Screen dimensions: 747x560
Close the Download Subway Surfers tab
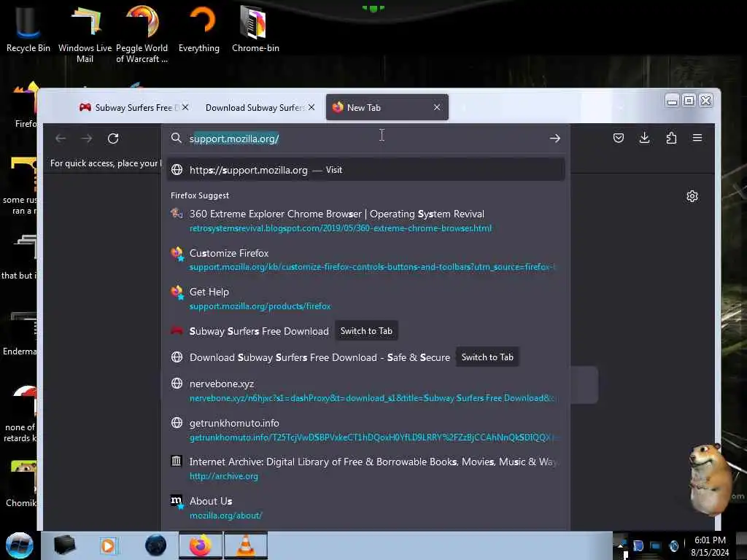[311, 108]
